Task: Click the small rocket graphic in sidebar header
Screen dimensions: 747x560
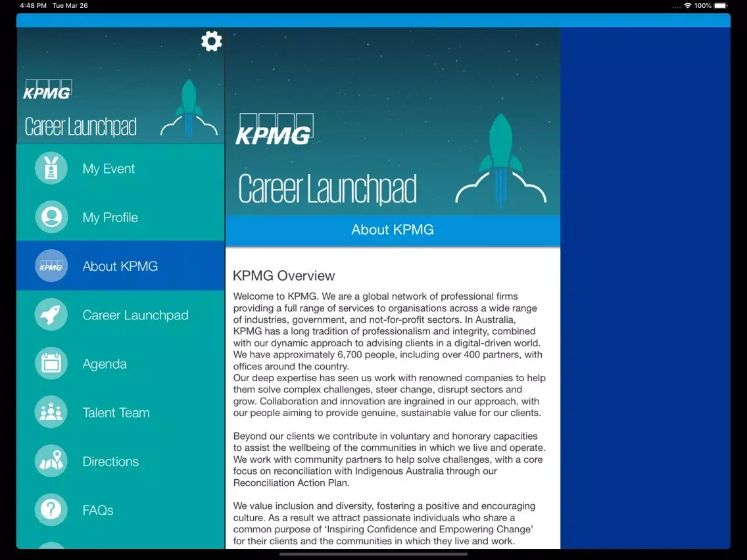Action: pyautogui.click(x=189, y=108)
